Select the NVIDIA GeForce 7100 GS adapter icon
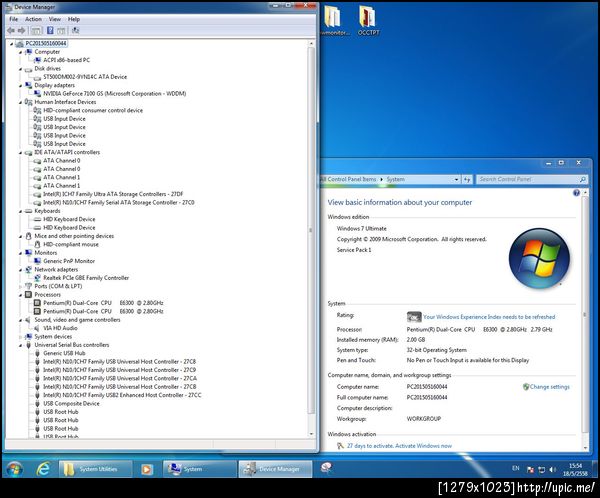600x498 pixels. [x=37, y=93]
